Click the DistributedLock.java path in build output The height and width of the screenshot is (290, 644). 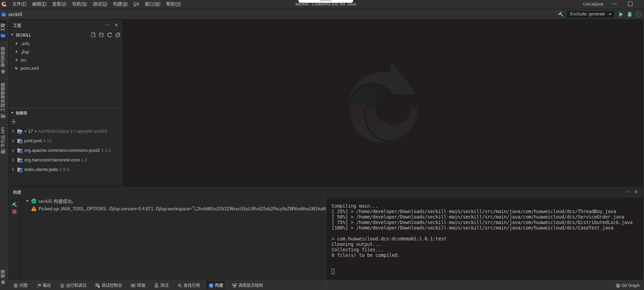494,222
